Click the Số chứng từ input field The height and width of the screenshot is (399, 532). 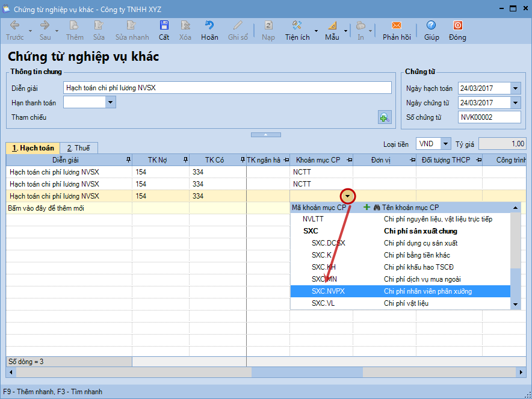click(x=488, y=117)
